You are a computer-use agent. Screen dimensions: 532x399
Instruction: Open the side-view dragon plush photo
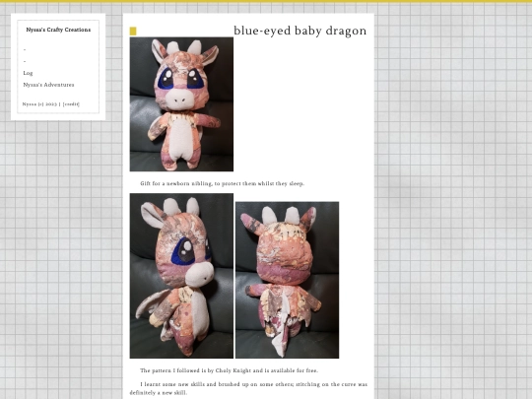pyautogui.click(x=181, y=276)
